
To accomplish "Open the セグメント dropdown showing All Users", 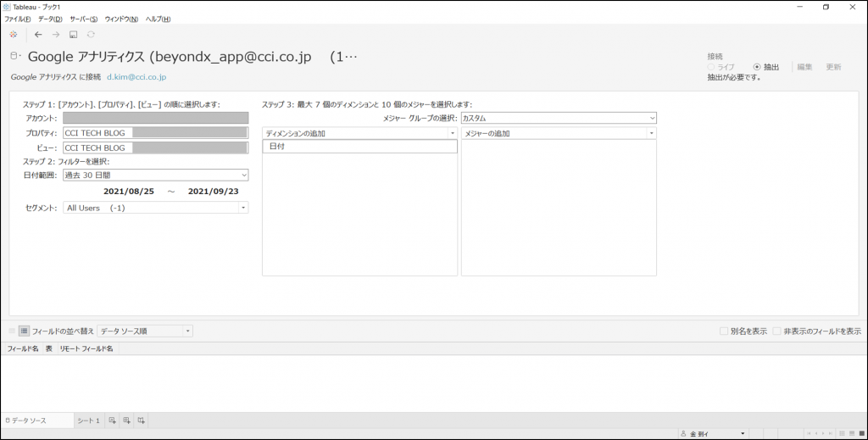I will click(x=156, y=208).
